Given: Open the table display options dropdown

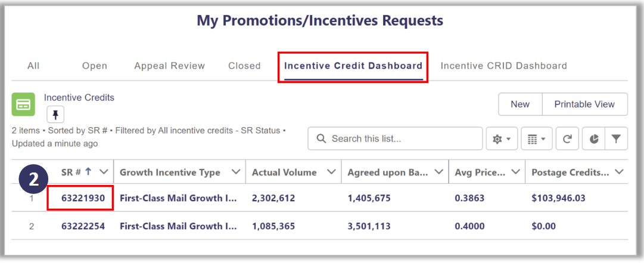Looking at the screenshot, I should [x=537, y=138].
